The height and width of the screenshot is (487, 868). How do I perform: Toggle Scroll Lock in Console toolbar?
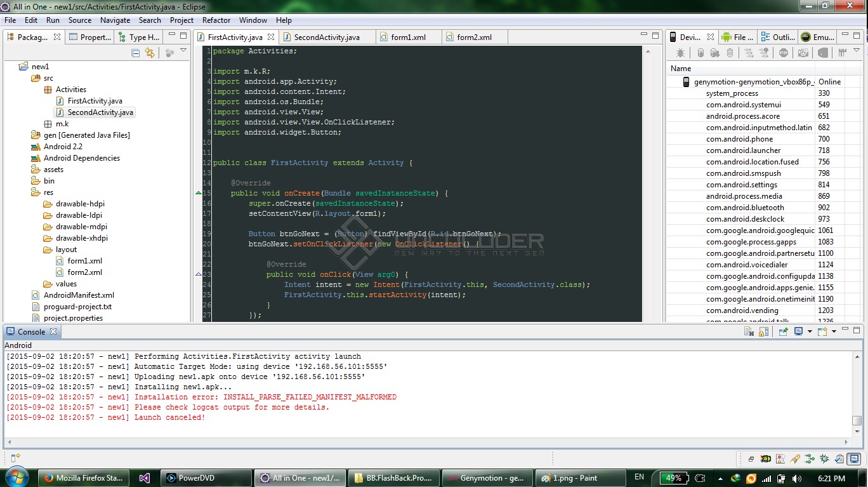pyautogui.click(x=764, y=331)
